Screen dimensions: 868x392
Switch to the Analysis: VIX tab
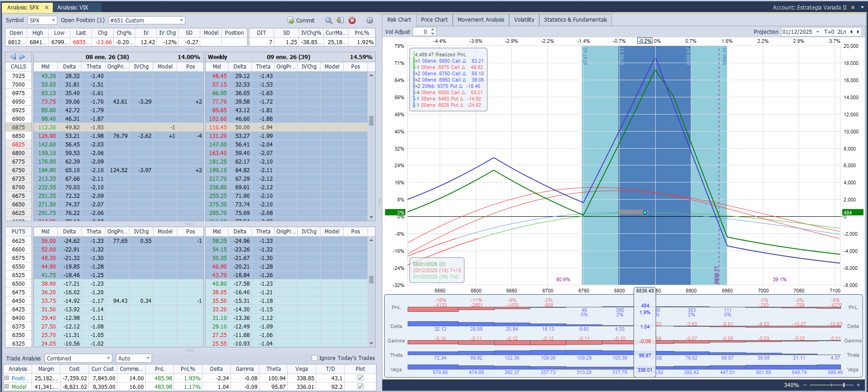[73, 7]
